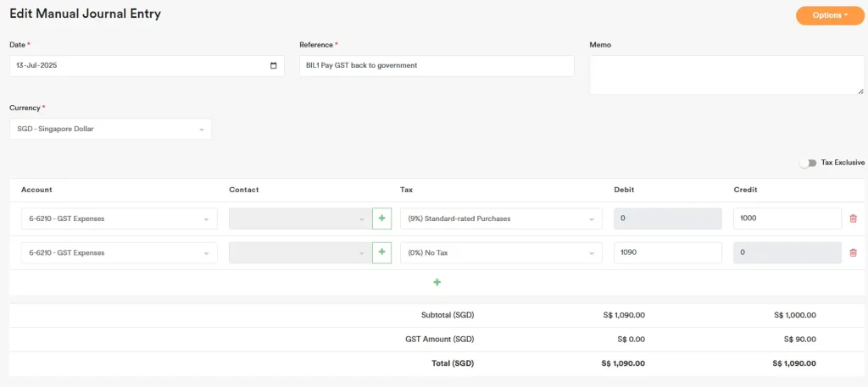Expand the Currency SGD dropdown
Screen dimensions: 868x387
(x=110, y=129)
